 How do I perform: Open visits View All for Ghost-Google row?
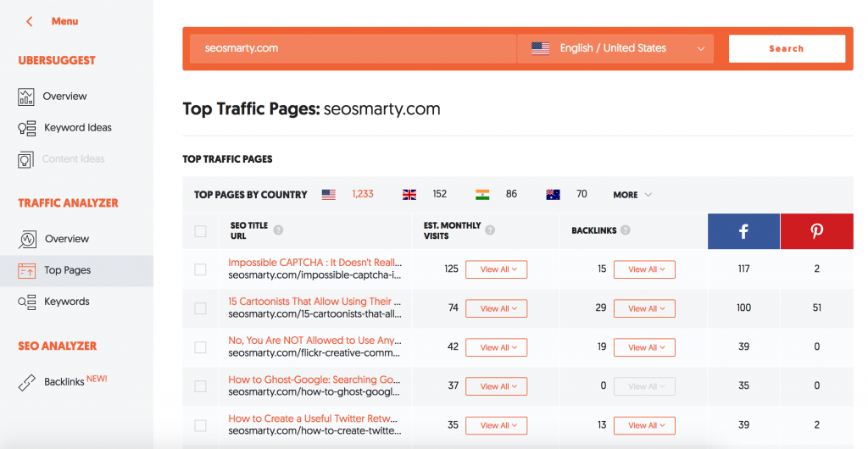pos(496,386)
